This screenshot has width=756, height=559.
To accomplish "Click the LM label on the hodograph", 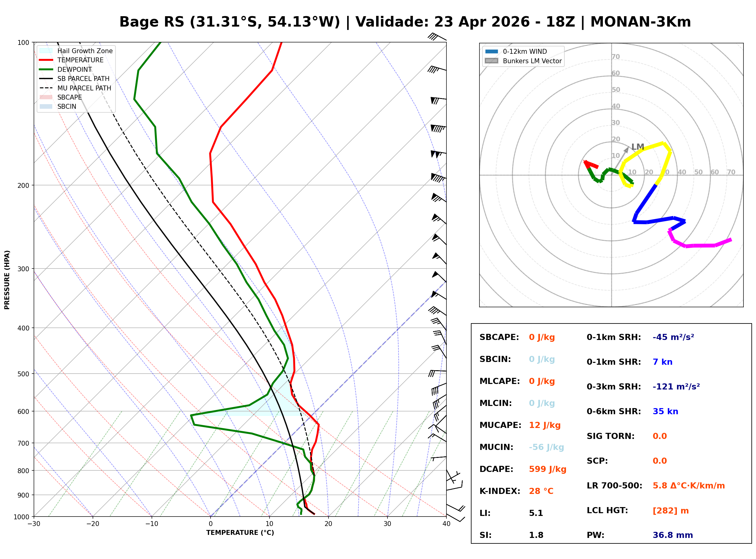I will point(638,147).
